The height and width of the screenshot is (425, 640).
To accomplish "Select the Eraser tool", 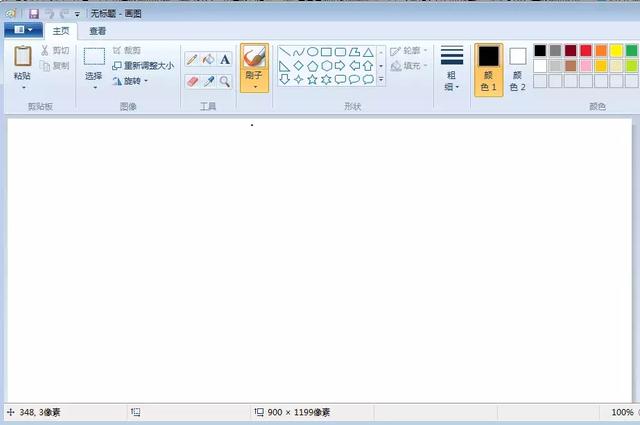I will point(192,81).
